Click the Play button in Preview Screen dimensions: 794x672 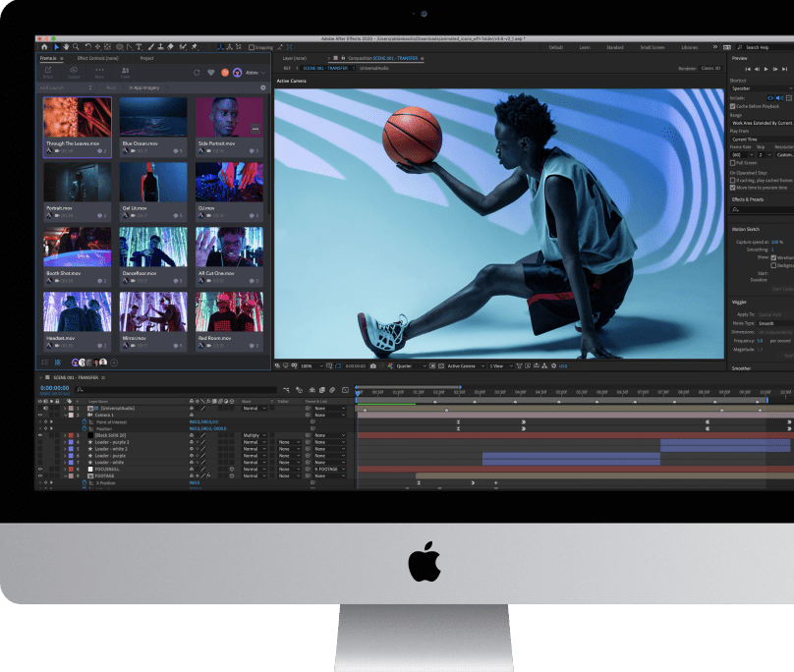(766, 69)
